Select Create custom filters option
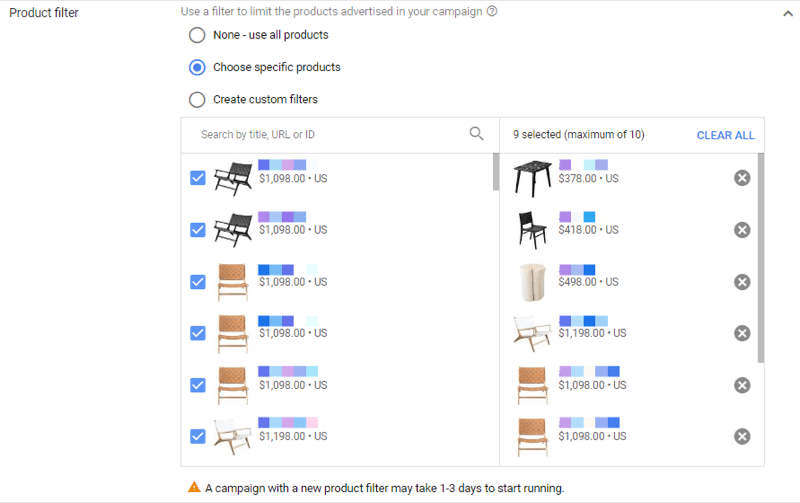 coord(197,99)
